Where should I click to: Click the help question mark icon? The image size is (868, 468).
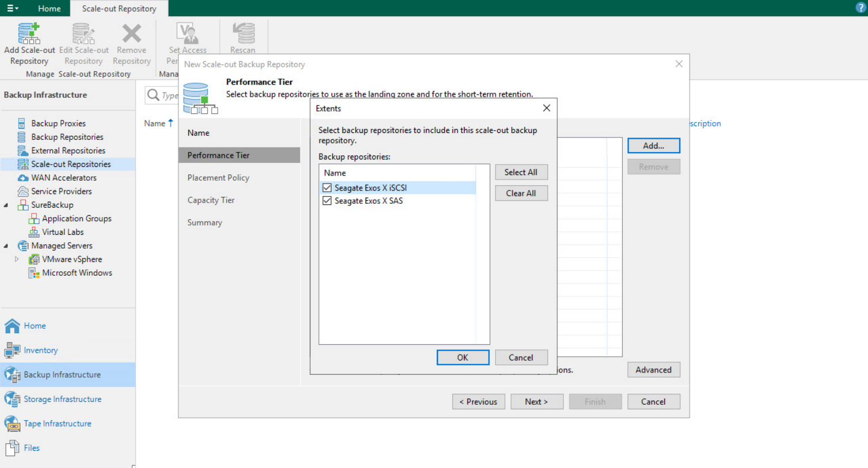pos(861,8)
